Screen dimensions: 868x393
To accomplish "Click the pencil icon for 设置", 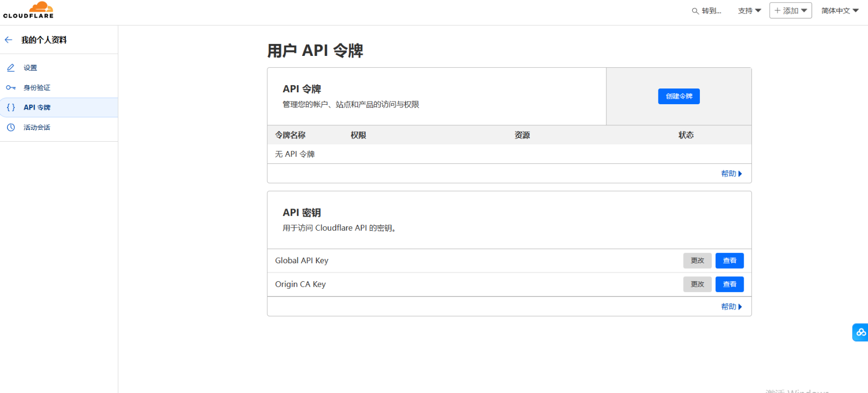I will point(11,68).
